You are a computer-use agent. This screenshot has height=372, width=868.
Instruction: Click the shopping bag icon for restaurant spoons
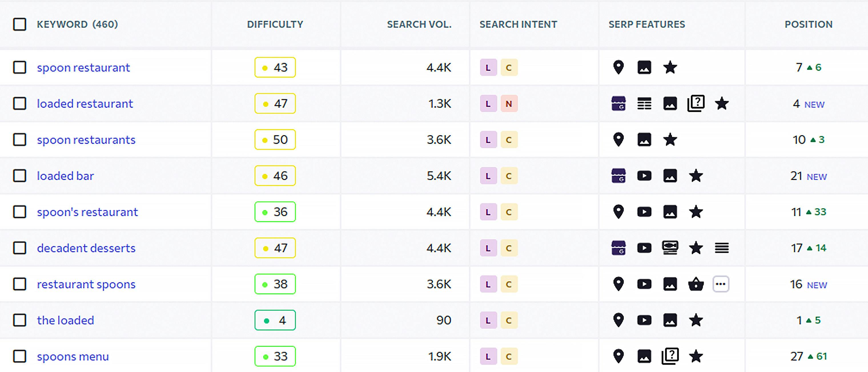pyautogui.click(x=696, y=284)
